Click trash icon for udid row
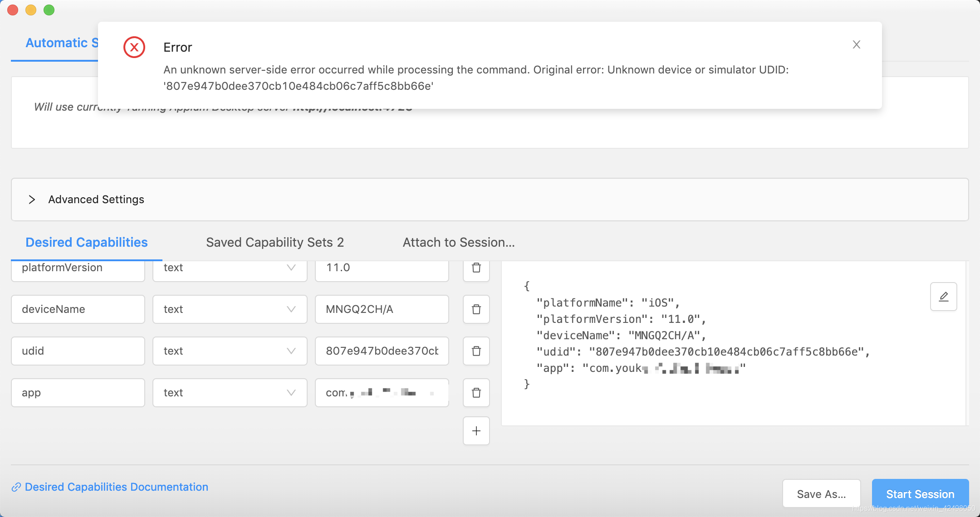Viewport: 980px width, 517px height. coord(476,351)
